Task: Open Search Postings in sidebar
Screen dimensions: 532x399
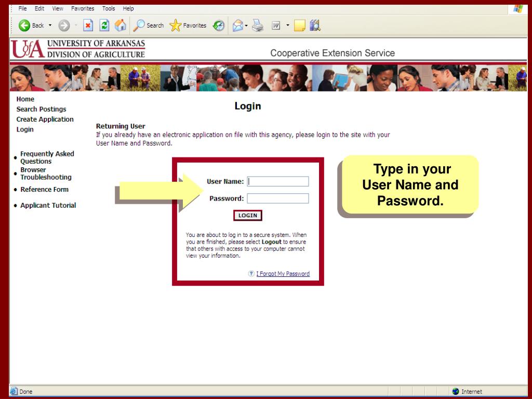Action: (x=42, y=109)
